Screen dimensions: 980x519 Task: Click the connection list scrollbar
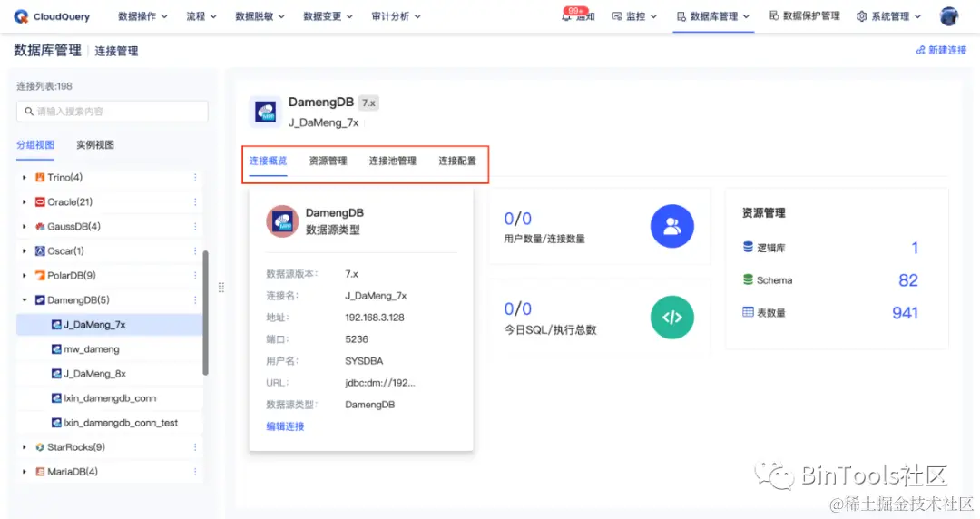coord(206,313)
